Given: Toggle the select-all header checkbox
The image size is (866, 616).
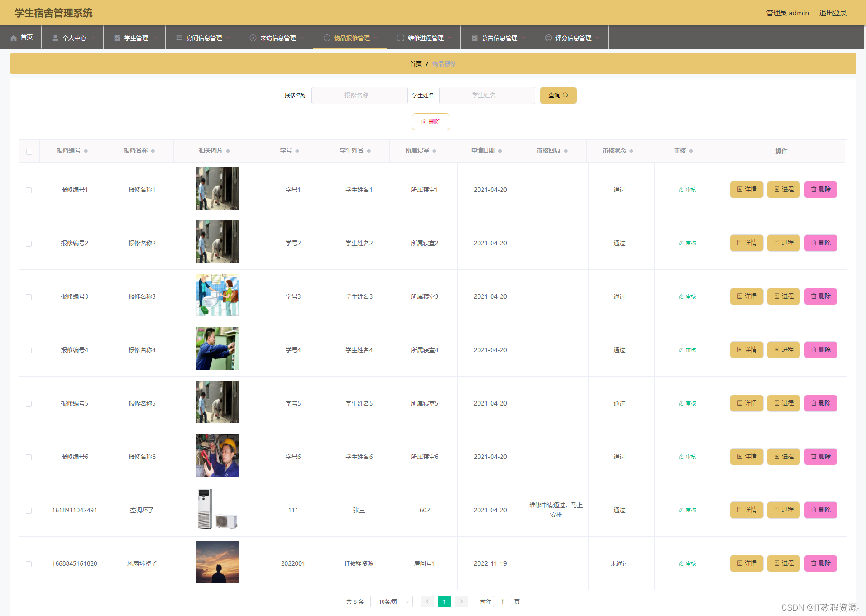Looking at the screenshot, I should pyautogui.click(x=29, y=152).
